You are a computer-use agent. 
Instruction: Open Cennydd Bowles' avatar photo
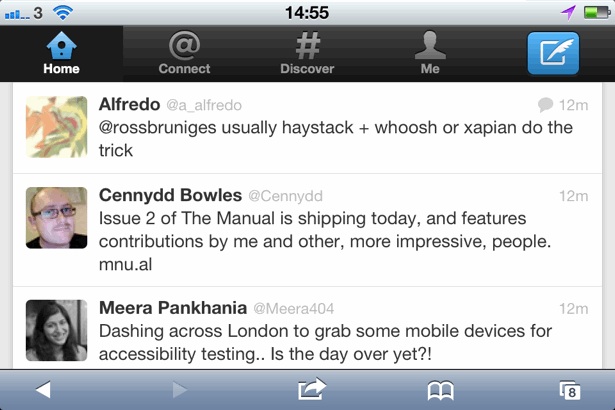pos(56,217)
